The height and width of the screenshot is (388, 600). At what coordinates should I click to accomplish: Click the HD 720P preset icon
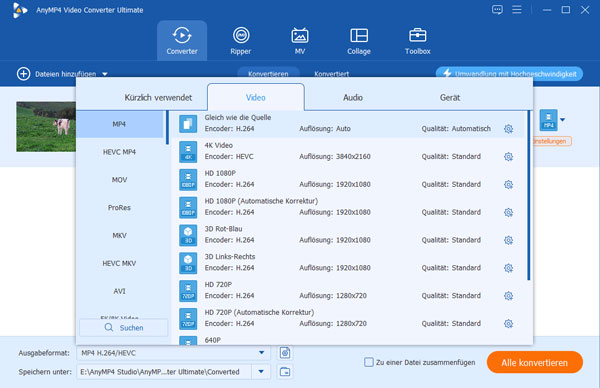click(188, 291)
